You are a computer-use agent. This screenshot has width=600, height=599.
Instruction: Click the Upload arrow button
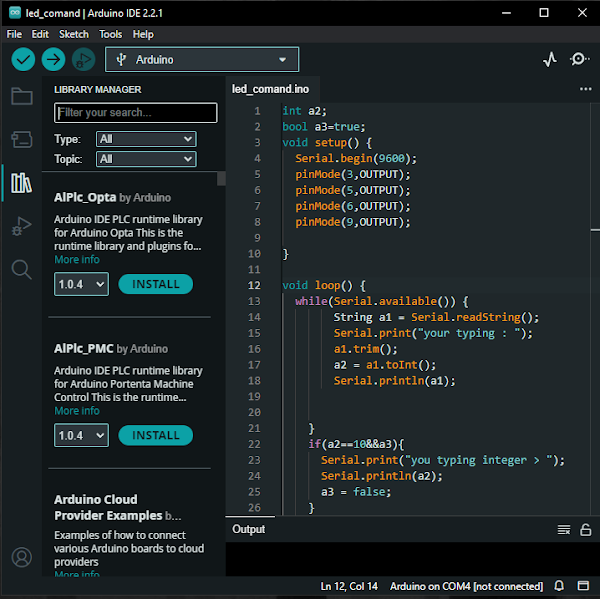pyautogui.click(x=53, y=59)
